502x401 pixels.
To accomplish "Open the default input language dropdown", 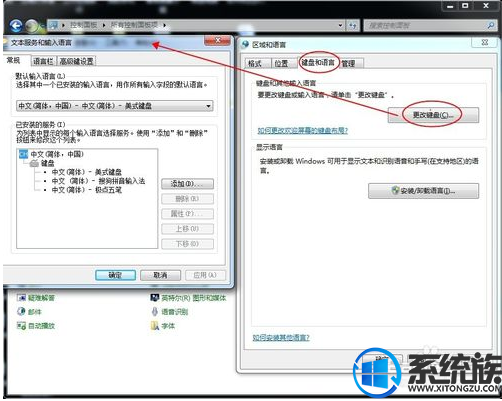I will tap(115, 106).
